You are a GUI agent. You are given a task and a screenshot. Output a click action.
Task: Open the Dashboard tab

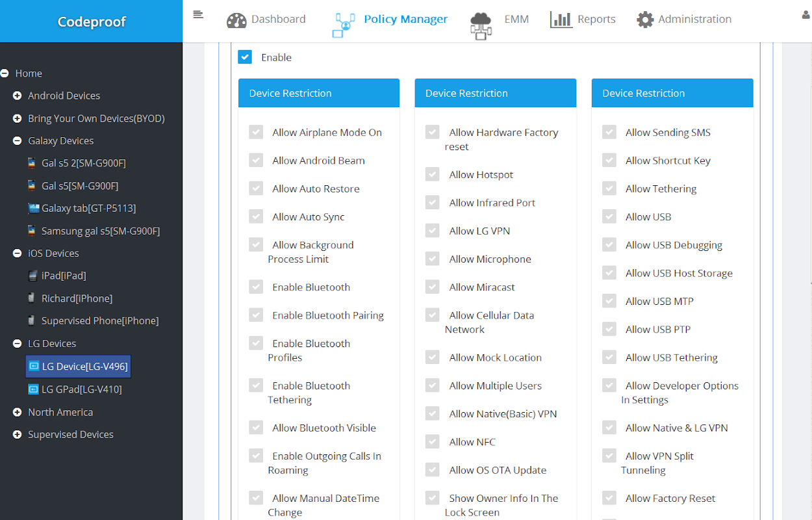[266, 19]
